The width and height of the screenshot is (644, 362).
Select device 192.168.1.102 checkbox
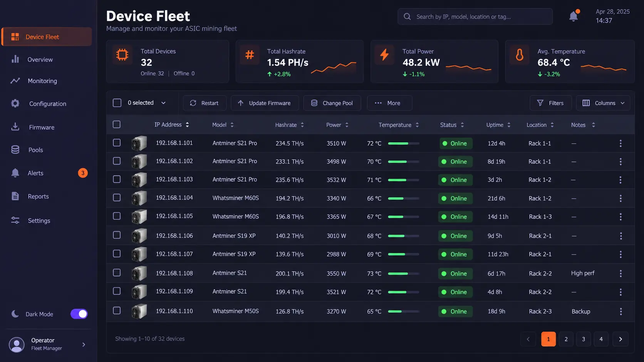[x=117, y=161]
